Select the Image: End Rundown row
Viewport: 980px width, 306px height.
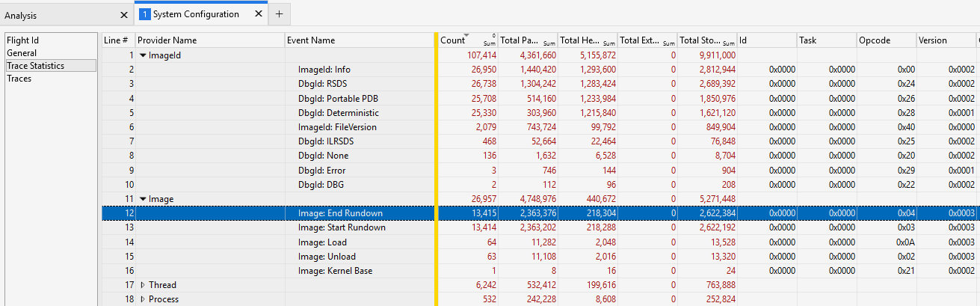click(539, 213)
